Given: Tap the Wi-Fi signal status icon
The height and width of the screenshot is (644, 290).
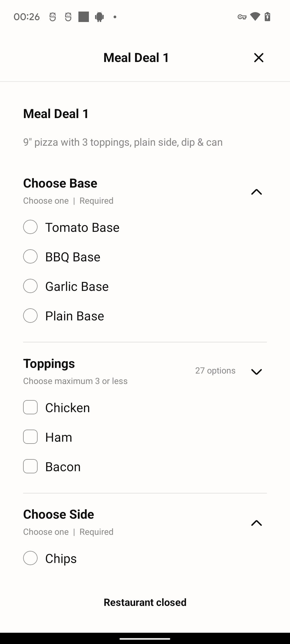Looking at the screenshot, I should (255, 17).
